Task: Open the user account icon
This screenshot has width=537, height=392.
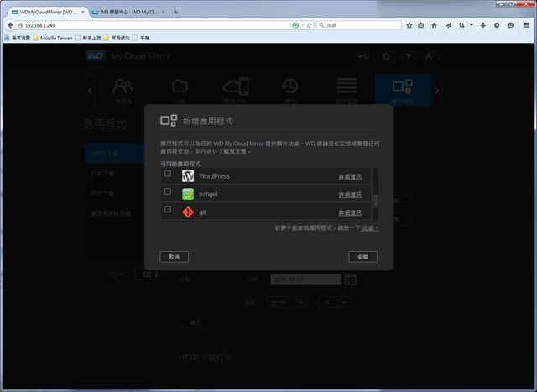Action: pyautogui.click(x=430, y=56)
